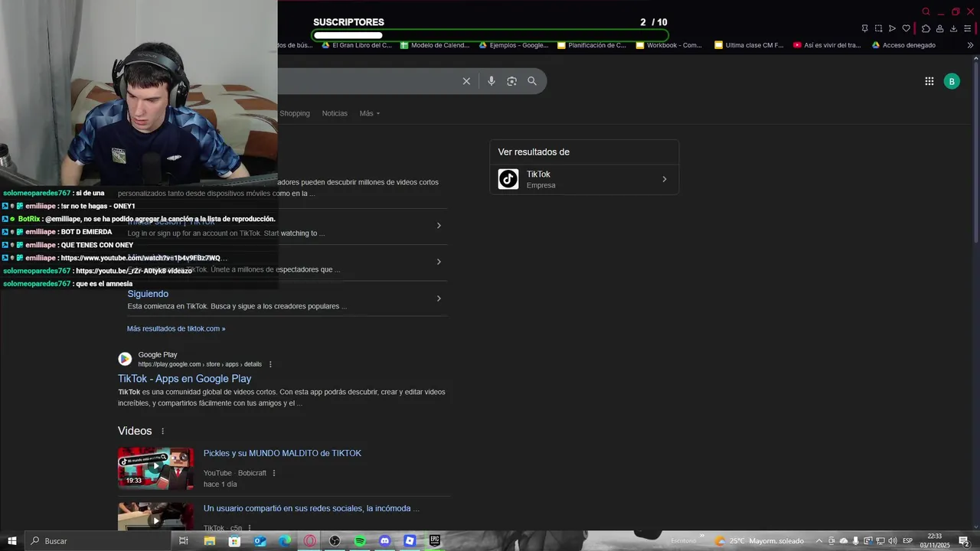The height and width of the screenshot is (551, 980).
Task: Open the weather '25°C Mayorm. soleado' widget
Action: [759, 541]
